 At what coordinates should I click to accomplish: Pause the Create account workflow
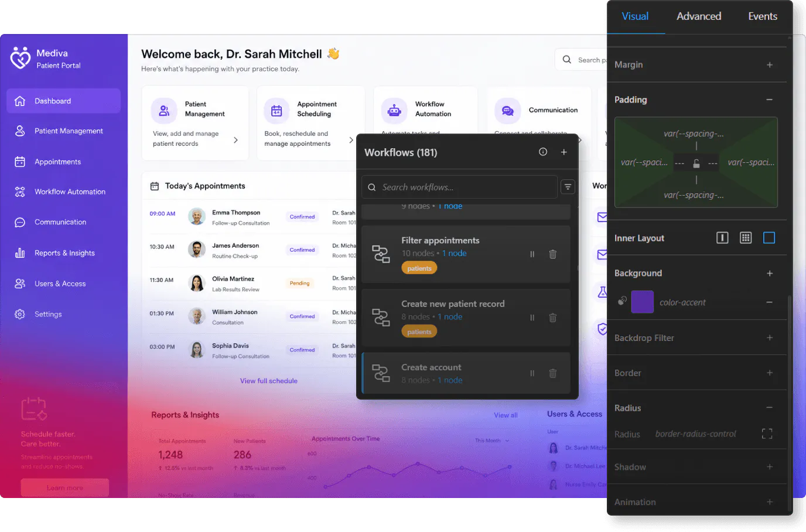coord(532,373)
